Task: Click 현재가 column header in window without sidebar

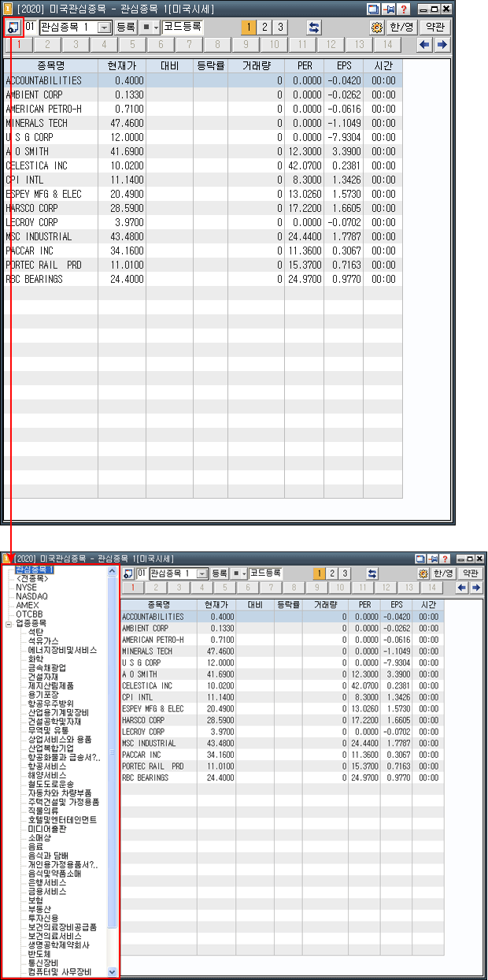Action: [122, 65]
